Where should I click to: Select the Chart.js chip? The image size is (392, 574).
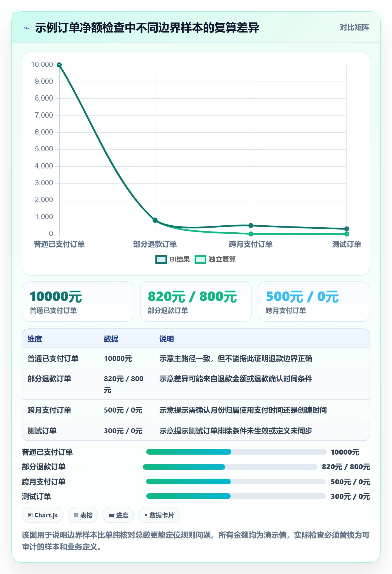coord(43,515)
